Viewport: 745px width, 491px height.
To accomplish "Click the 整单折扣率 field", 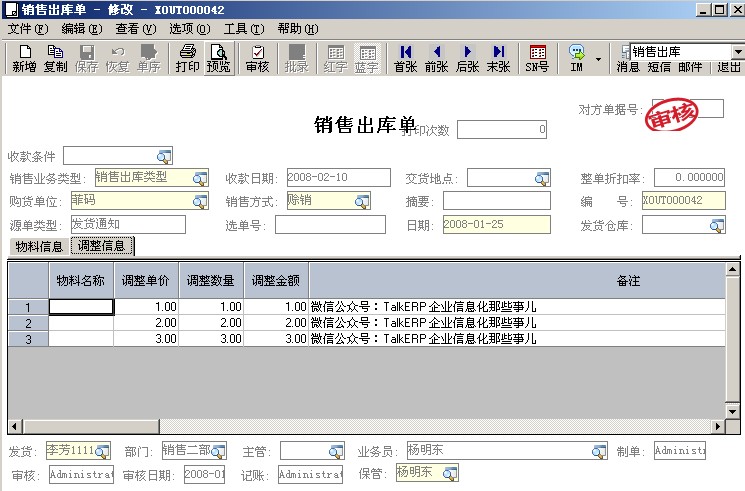I will tap(689, 177).
